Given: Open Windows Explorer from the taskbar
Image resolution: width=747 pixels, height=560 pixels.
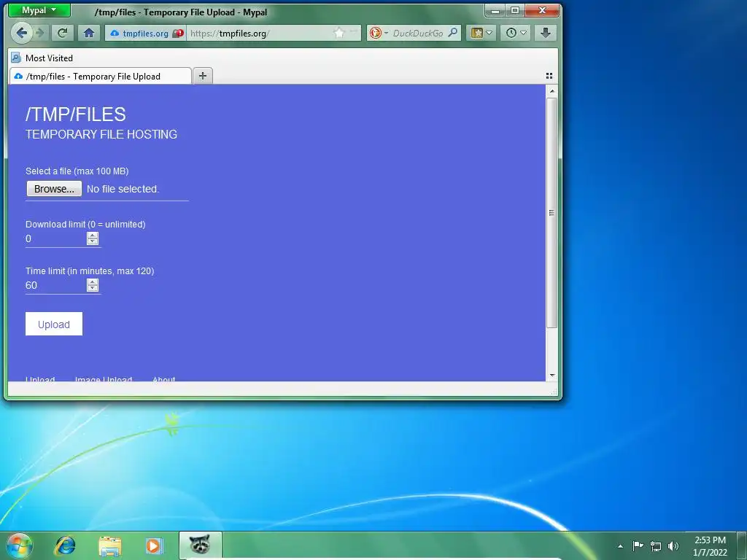Looking at the screenshot, I should click(110, 545).
